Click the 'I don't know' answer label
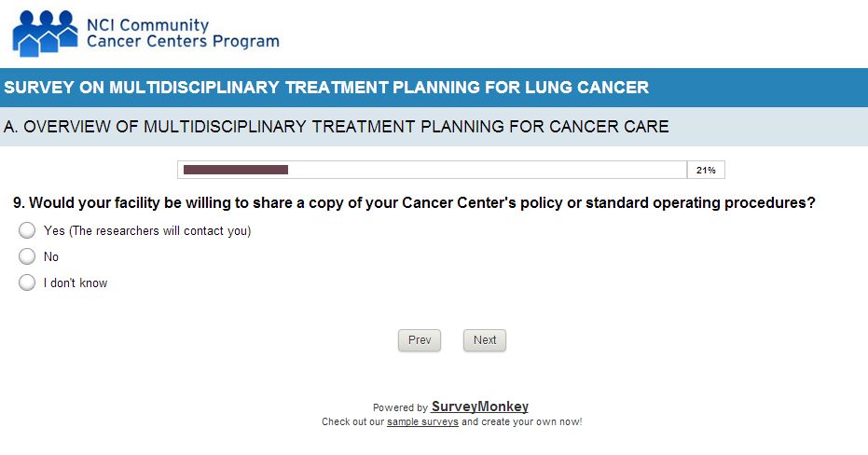 (x=76, y=283)
